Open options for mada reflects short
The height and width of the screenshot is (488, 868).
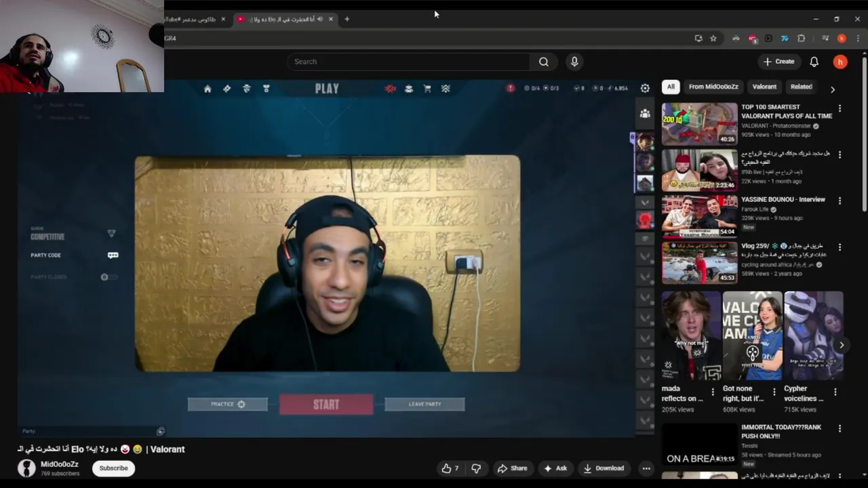(x=712, y=392)
